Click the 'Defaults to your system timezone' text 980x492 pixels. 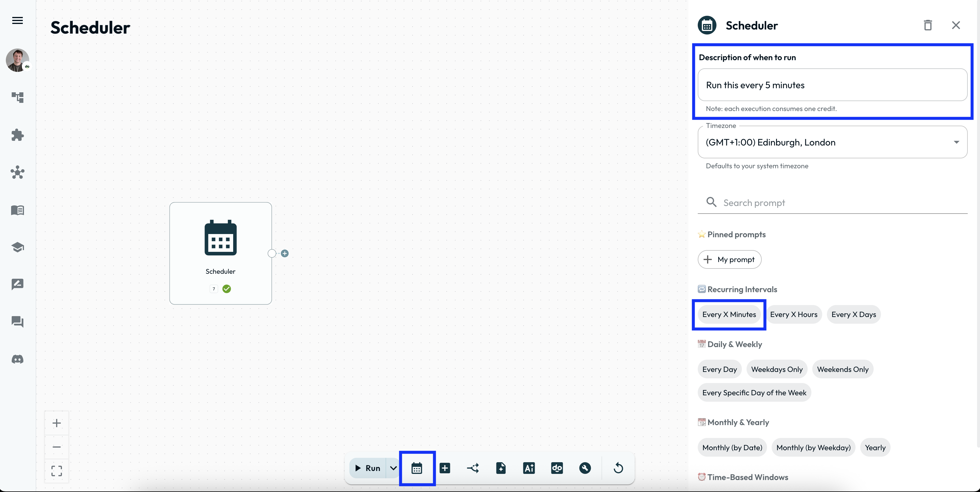(757, 166)
